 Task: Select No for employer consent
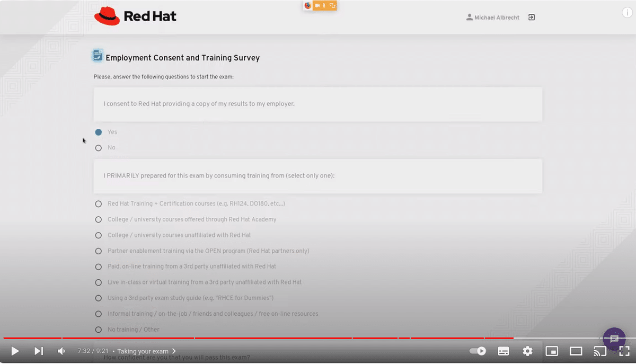[98, 148]
